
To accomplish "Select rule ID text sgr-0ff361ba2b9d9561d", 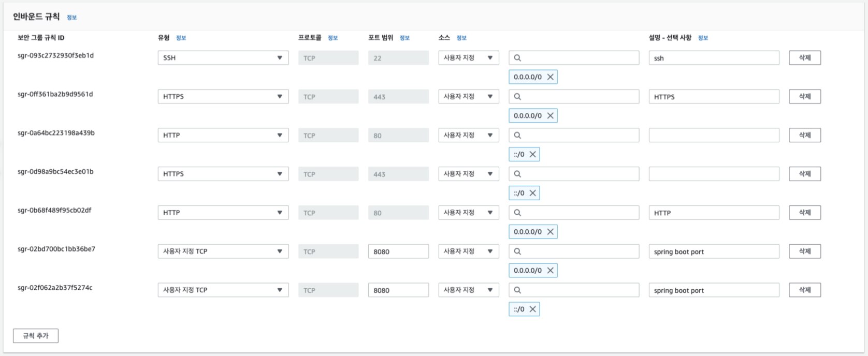I will (55, 95).
